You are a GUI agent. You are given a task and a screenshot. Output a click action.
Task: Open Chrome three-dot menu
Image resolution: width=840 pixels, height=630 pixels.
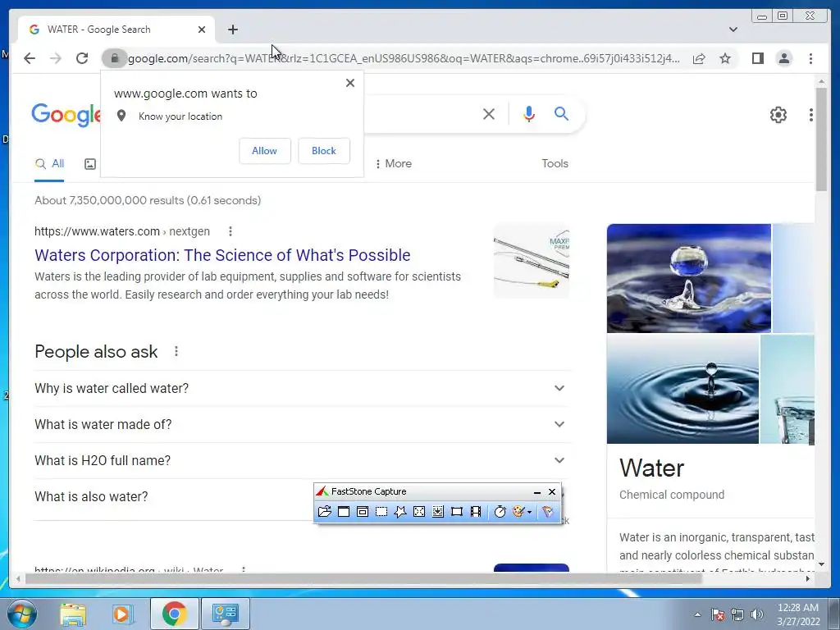point(810,58)
